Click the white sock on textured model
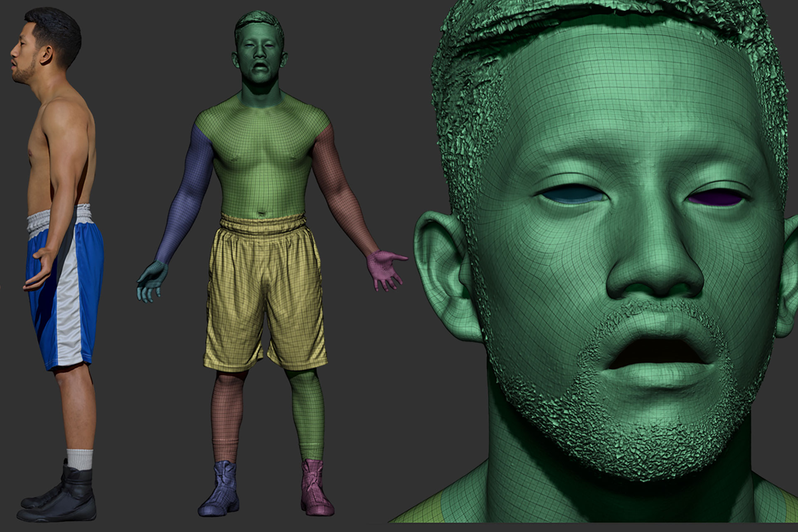The image size is (798, 532). pos(79,459)
